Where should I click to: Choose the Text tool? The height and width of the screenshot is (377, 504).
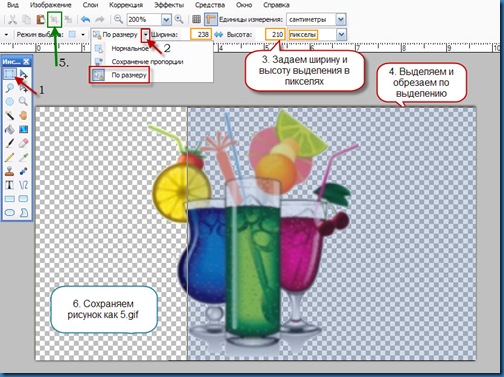[10, 185]
